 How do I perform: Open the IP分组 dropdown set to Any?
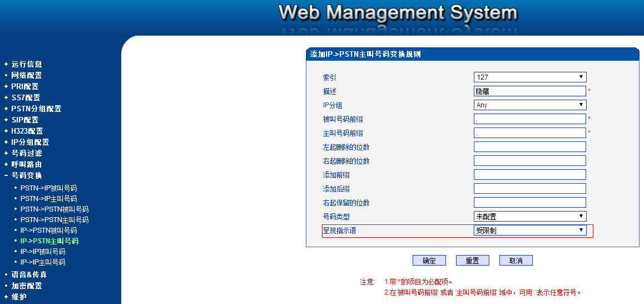click(529, 105)
